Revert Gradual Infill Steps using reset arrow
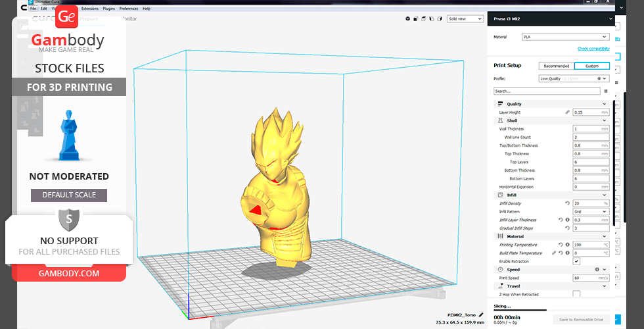644x329 pixels. click(566, 228)
